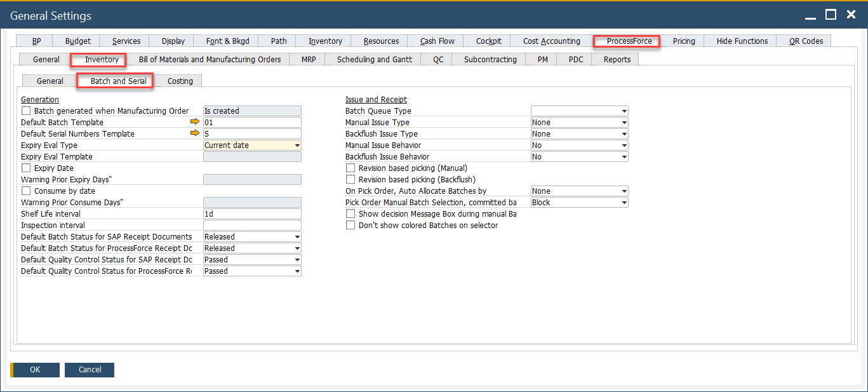
Task: Click the OK button
Action: point(36,370)
